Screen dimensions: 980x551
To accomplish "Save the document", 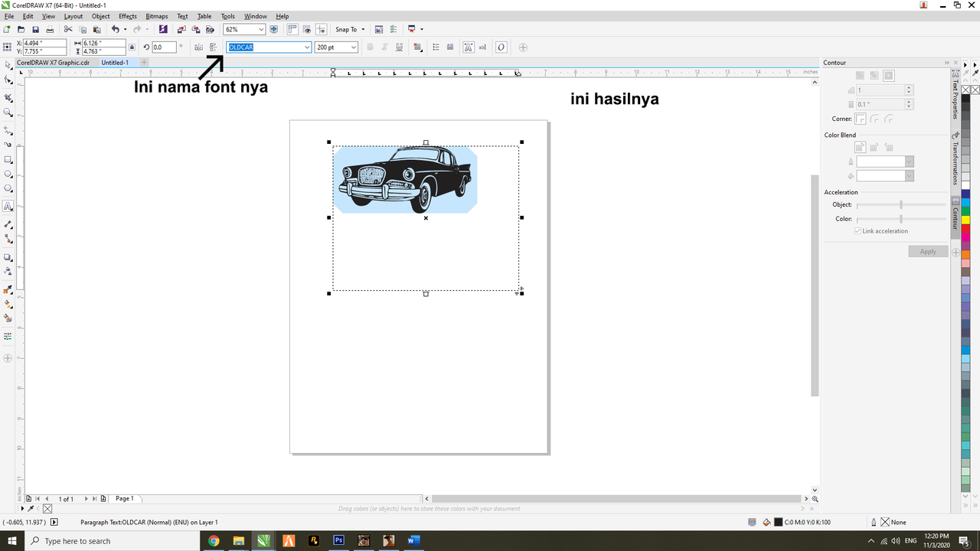I will pos(35,29).
